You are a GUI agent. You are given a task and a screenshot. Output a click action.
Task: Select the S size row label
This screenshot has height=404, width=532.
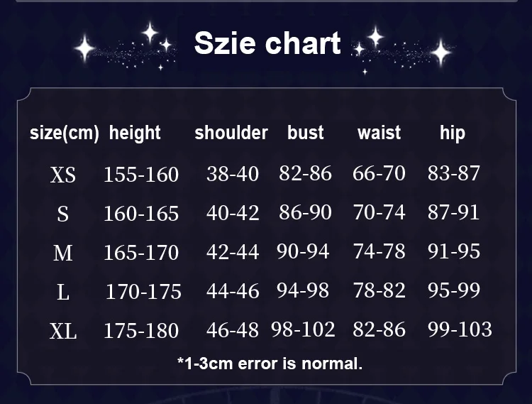point(63,214)
